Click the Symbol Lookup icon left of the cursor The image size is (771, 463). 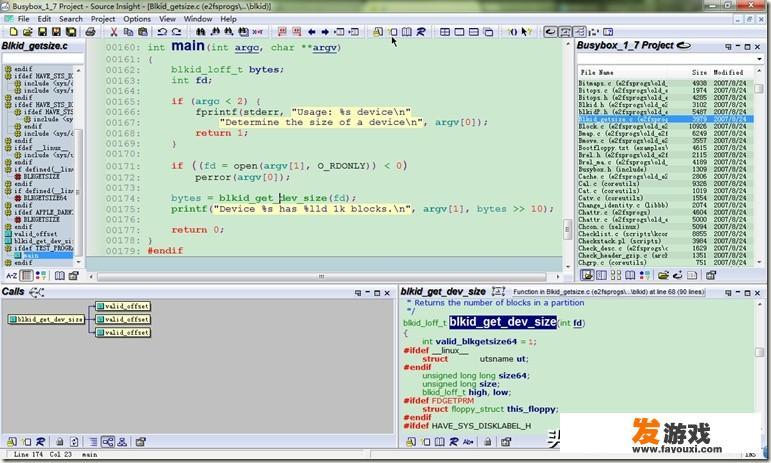point(378,32)
